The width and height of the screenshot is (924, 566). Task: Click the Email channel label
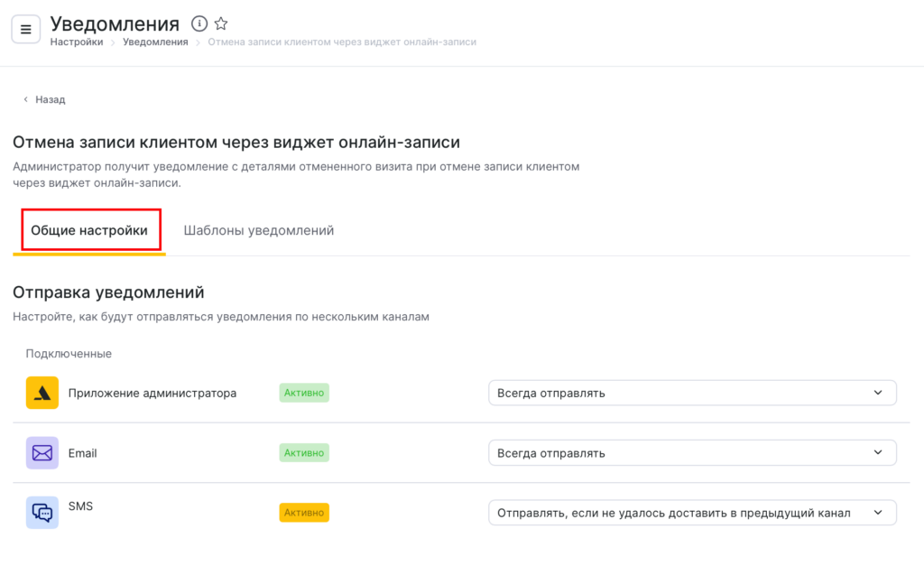82,453
